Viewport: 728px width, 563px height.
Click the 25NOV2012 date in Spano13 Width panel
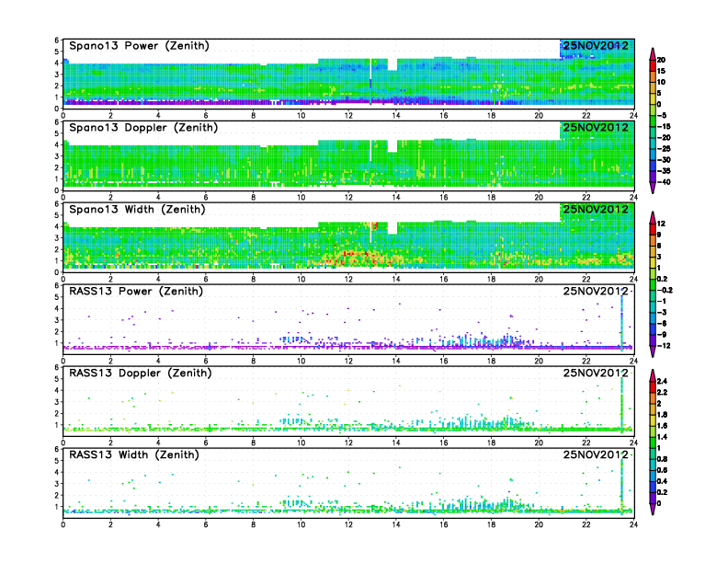coord(596,210)
